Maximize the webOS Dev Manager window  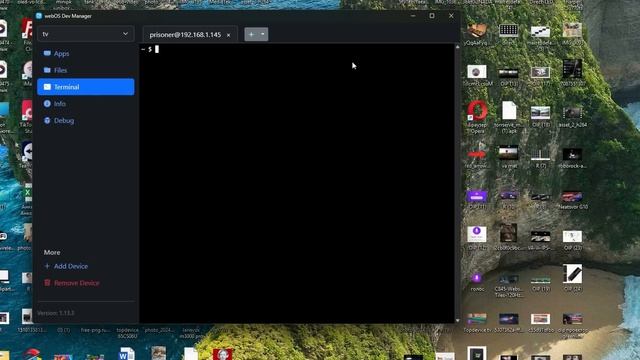[432, 16]
